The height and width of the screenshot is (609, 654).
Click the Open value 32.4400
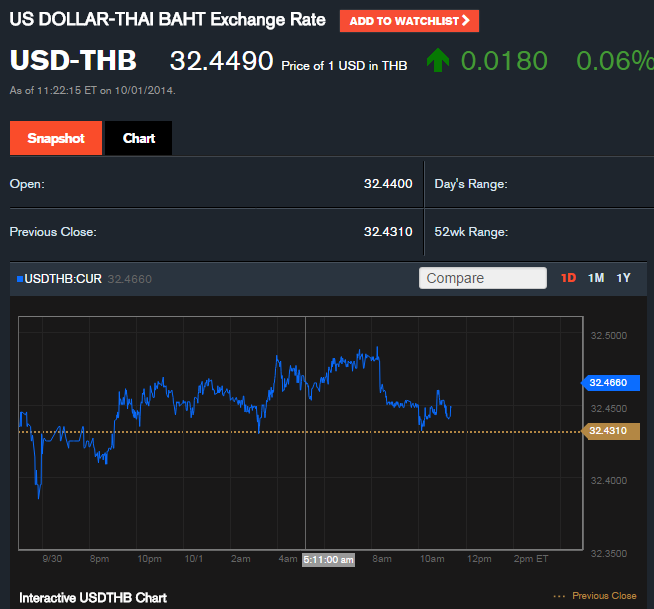pyautogui.click(x=388, y=184)
